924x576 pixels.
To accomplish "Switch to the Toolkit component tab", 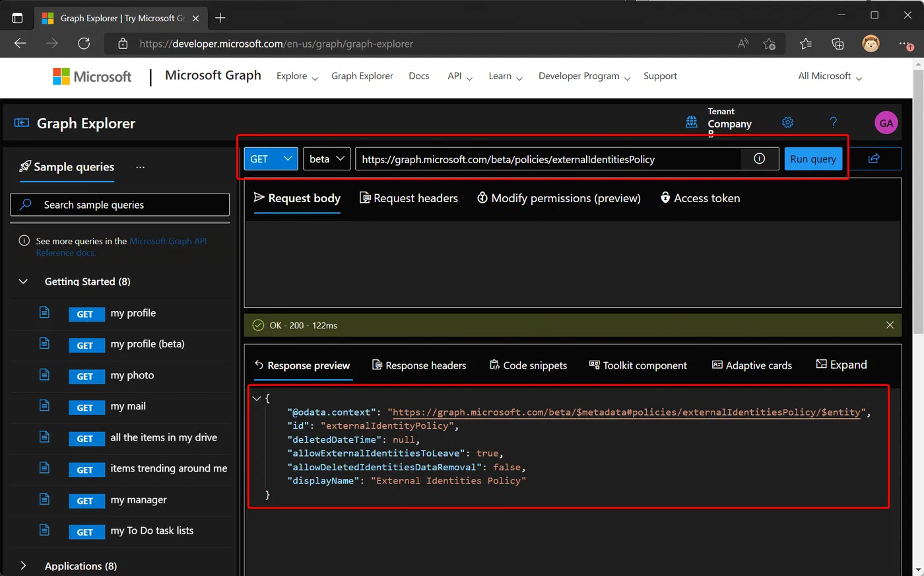I will (x=638, y=365).
